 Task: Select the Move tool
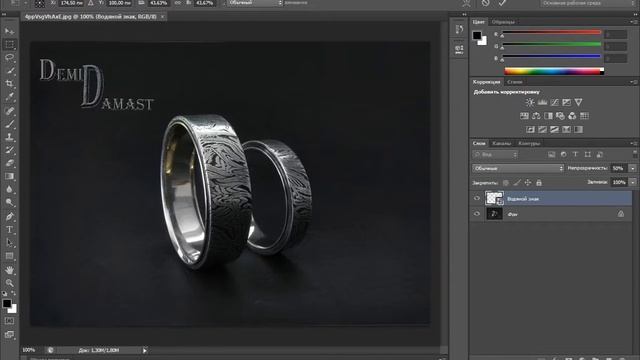(9, 31)
